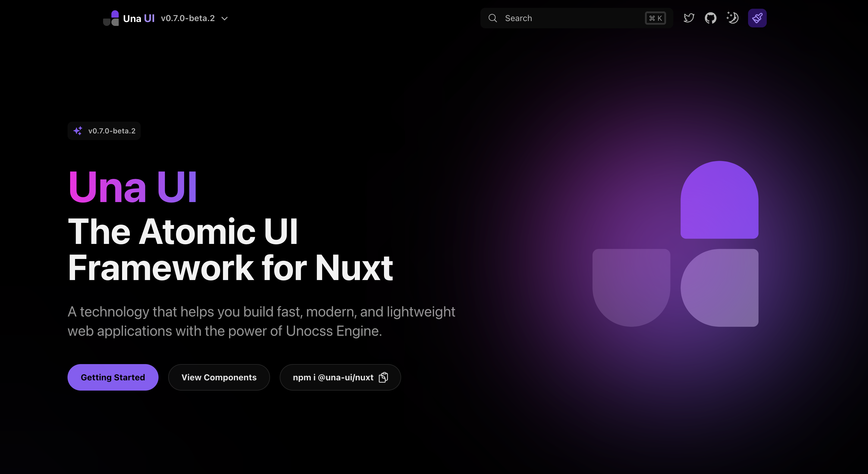Screen dimensions: 868x474
Task: Click the v0.7.0-beta.2 release badge
Action: [112, 131]
